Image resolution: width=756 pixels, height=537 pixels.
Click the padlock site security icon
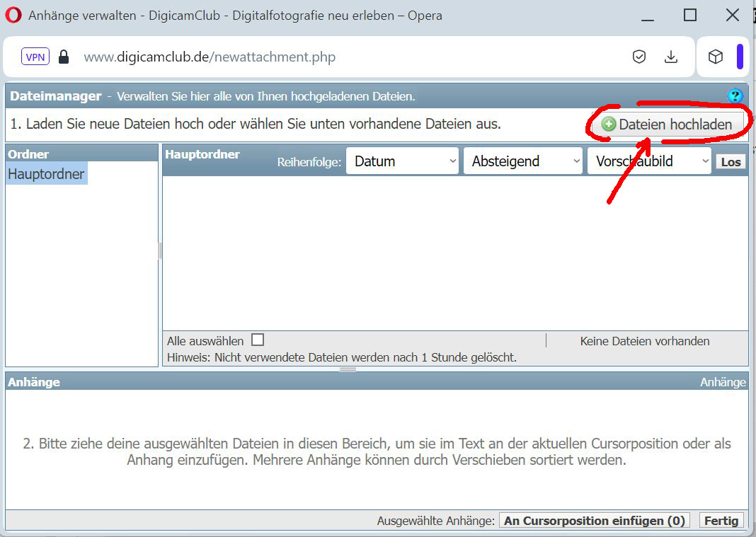tap(64, 57)
